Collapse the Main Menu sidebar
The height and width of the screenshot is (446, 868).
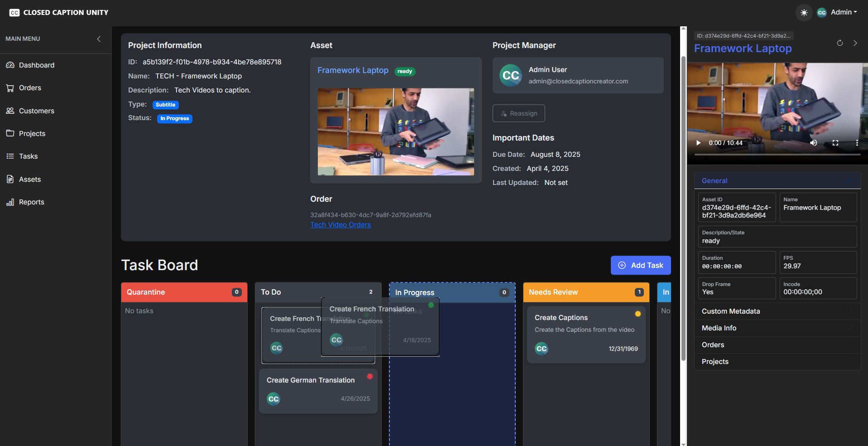tap(99, 39)
